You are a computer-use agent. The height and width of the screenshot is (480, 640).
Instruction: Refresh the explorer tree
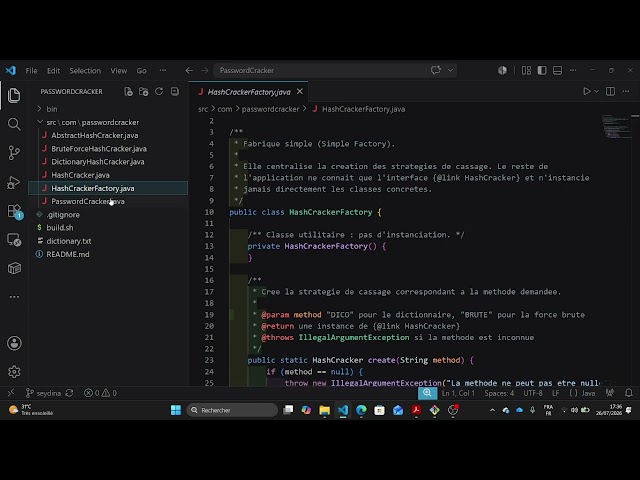click(x=159, y=91)
